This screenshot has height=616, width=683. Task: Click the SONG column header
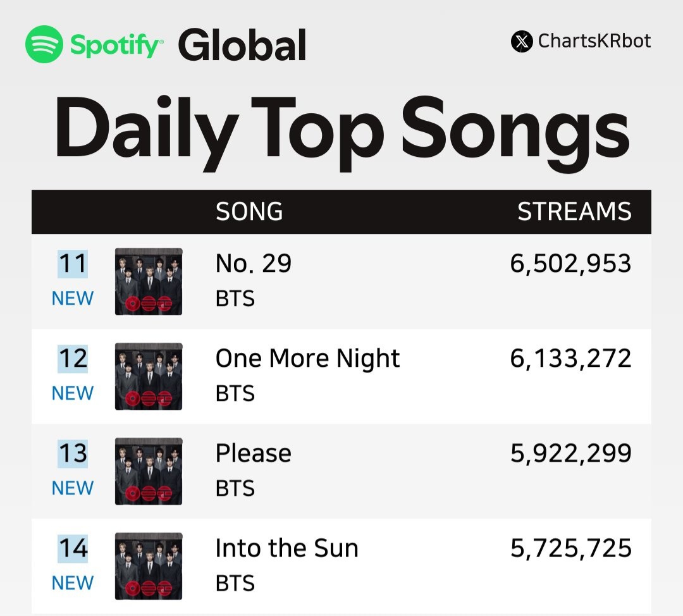tap(249, 212)
